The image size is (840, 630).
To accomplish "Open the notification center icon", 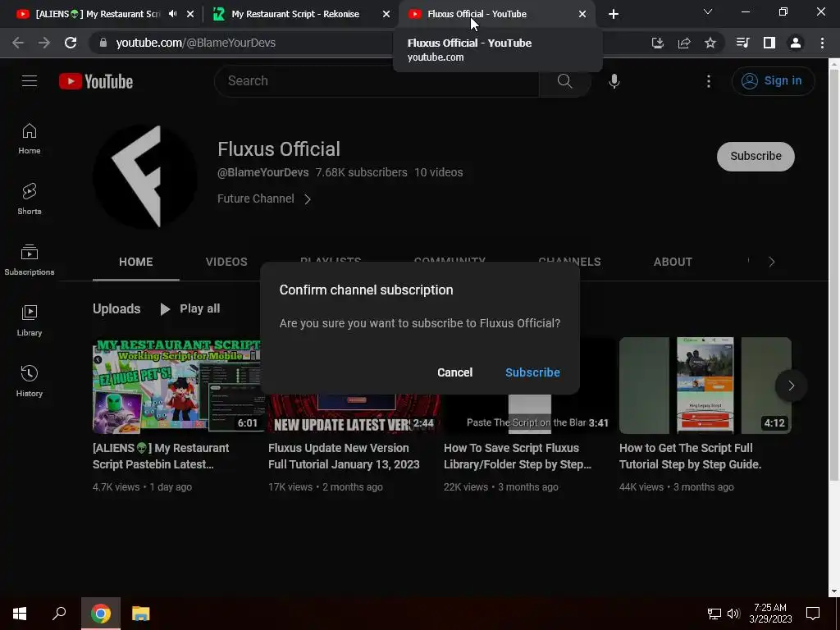I will [813, 614].
